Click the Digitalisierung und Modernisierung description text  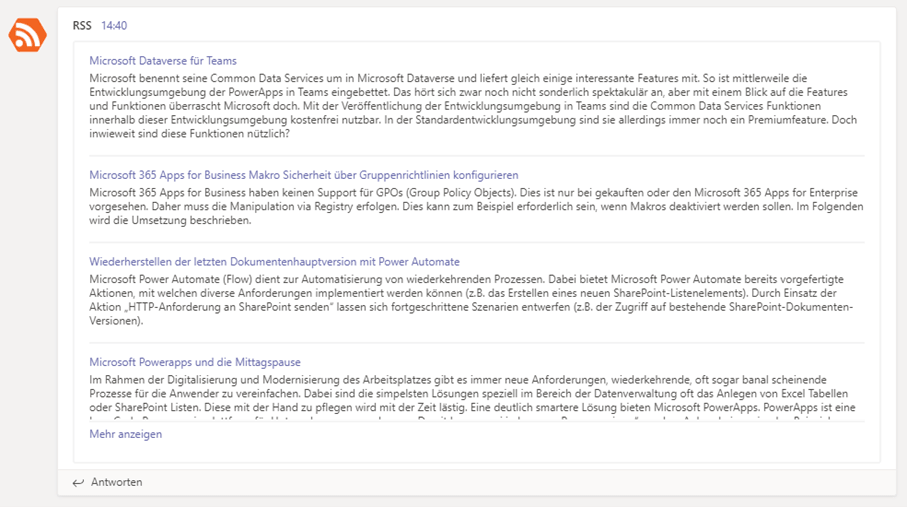[473, 397]
